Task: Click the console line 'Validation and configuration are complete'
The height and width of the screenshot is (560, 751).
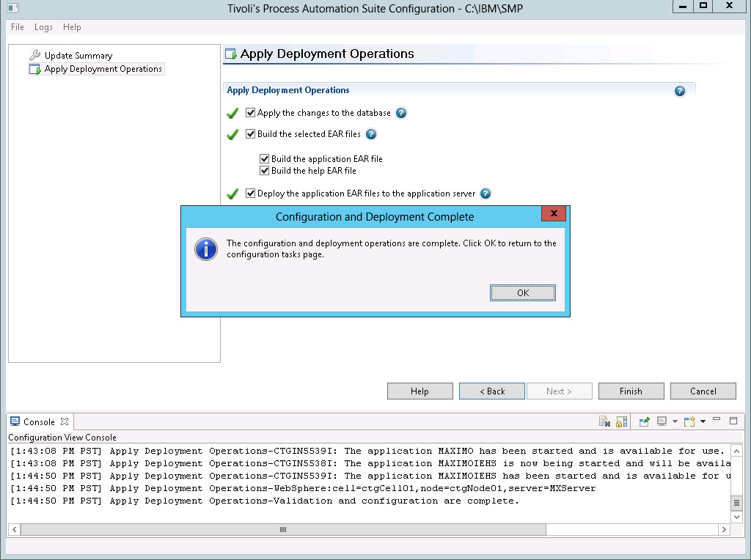Action: click(264, 501)
